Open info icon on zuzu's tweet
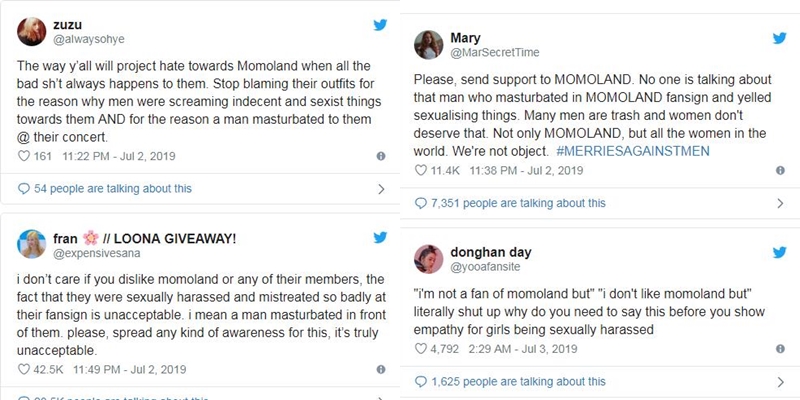This screenshot has height=400, width=800. 380,156
